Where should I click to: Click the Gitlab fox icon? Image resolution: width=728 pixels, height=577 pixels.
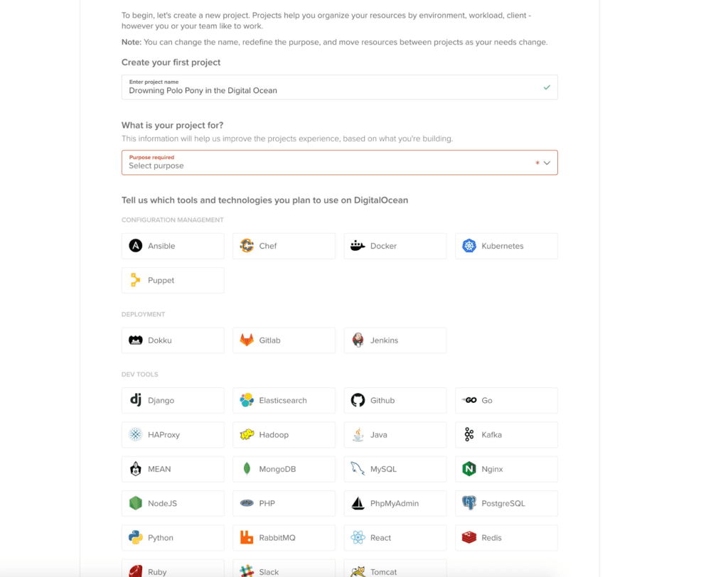tap(247, 340)
